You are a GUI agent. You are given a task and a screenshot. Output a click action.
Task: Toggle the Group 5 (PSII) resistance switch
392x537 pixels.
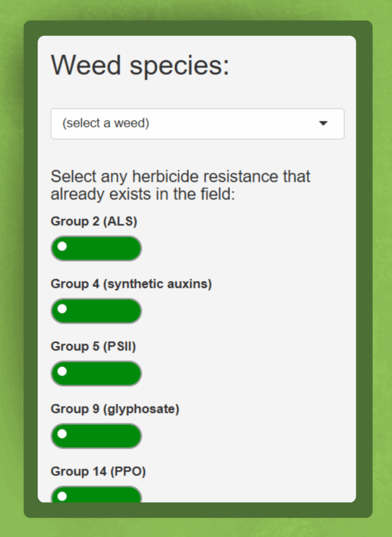coord(96,373)
